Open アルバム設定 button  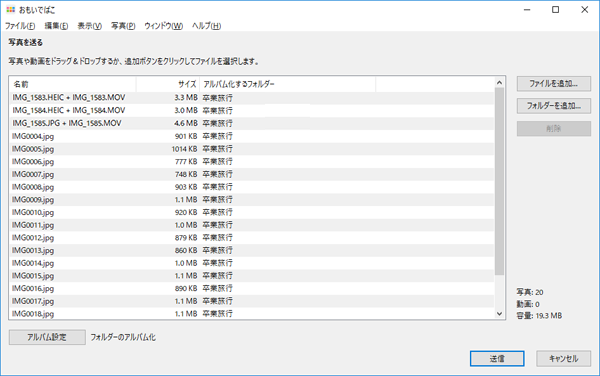point(47,337)
